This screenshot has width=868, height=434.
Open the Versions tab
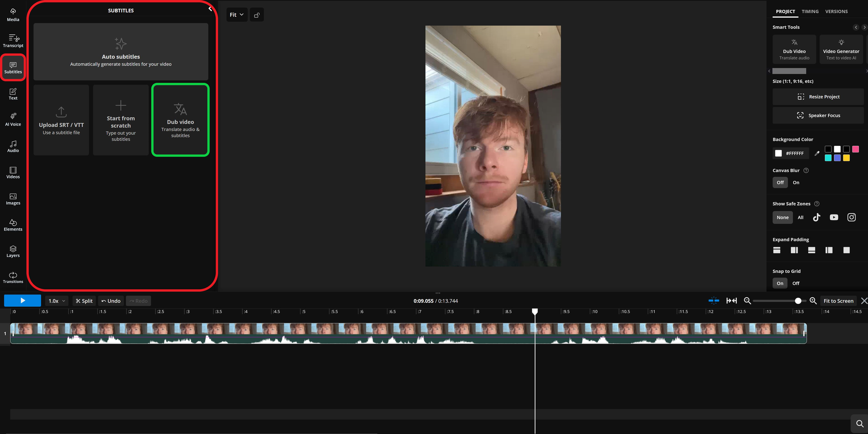tap(836, 11)
